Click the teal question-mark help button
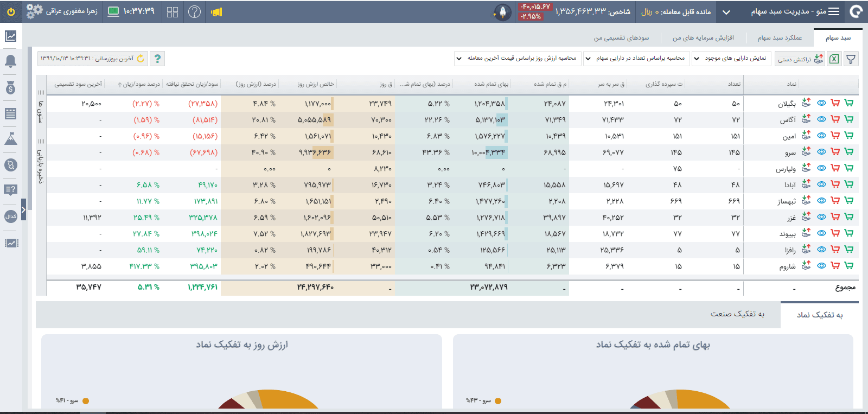Viewport: 868px width, 414px height. (157, 59)
